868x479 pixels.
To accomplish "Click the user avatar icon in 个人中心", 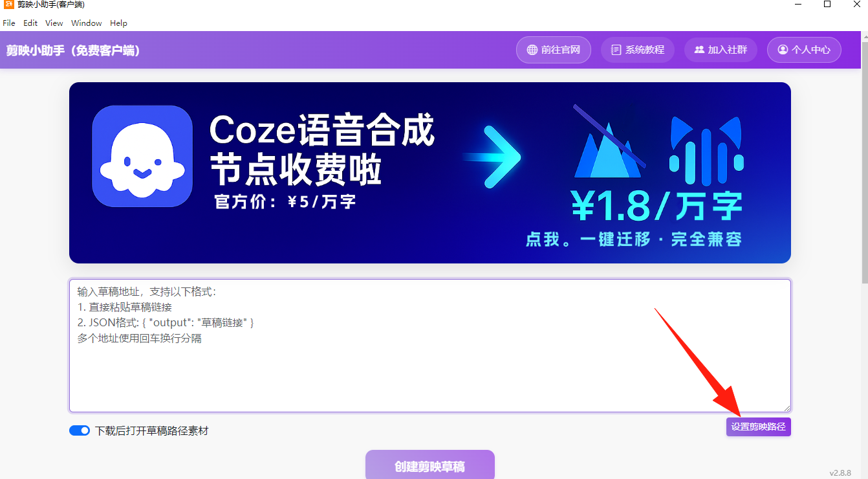I will [783, 50].
